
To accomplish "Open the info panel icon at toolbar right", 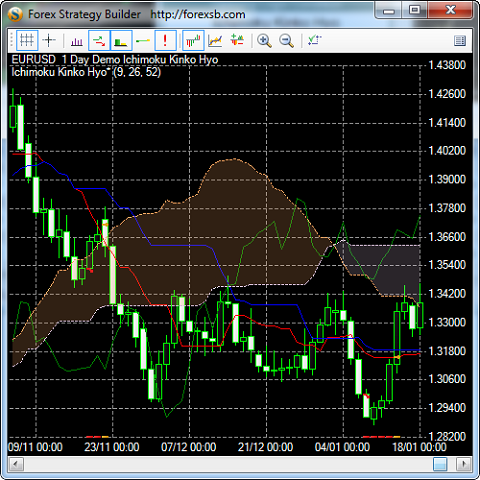I will tap(460, 41).
